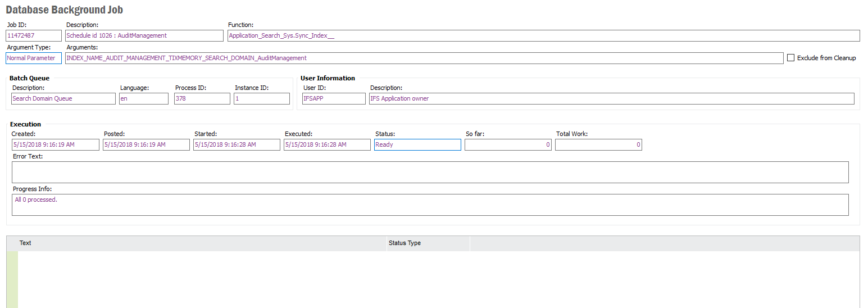Click the Status field showing Ready
Screen dimensions: 868x308
point(417,144)
